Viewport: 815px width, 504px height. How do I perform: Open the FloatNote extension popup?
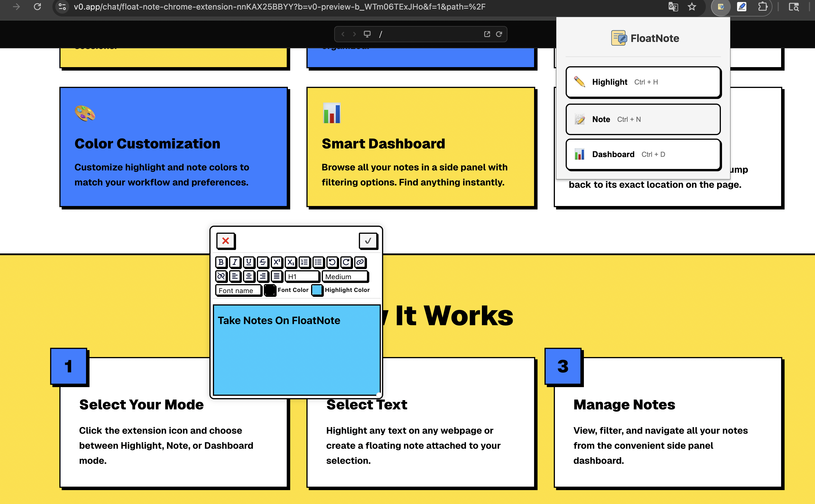click(x=720, y=7)
